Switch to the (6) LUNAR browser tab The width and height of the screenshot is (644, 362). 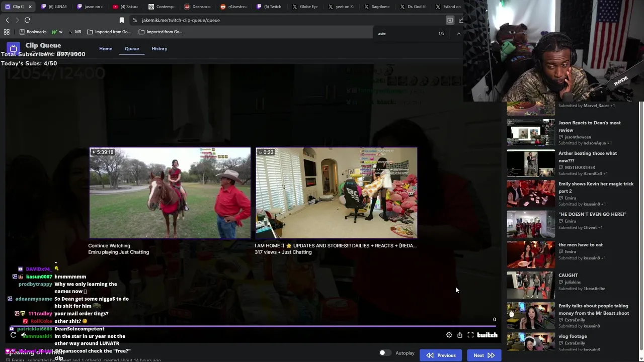pos(54,7)
